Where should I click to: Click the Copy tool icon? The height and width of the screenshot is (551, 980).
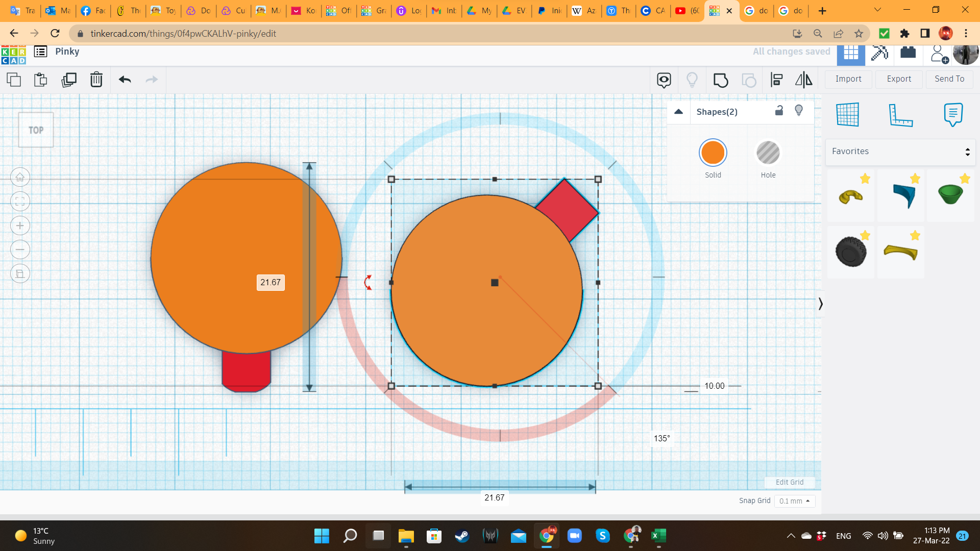coord(14,80)
